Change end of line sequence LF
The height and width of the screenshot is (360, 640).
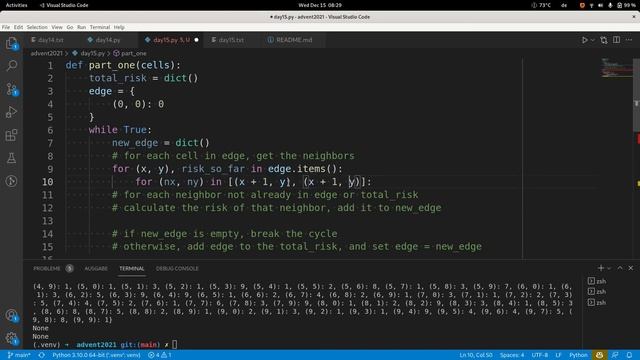[558, 355]
